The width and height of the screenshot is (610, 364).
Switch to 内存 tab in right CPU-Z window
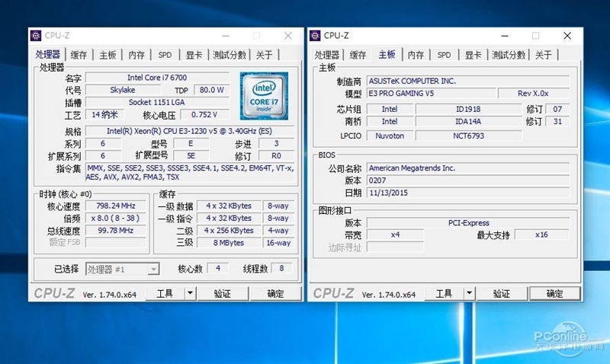(x=416, y=55)
